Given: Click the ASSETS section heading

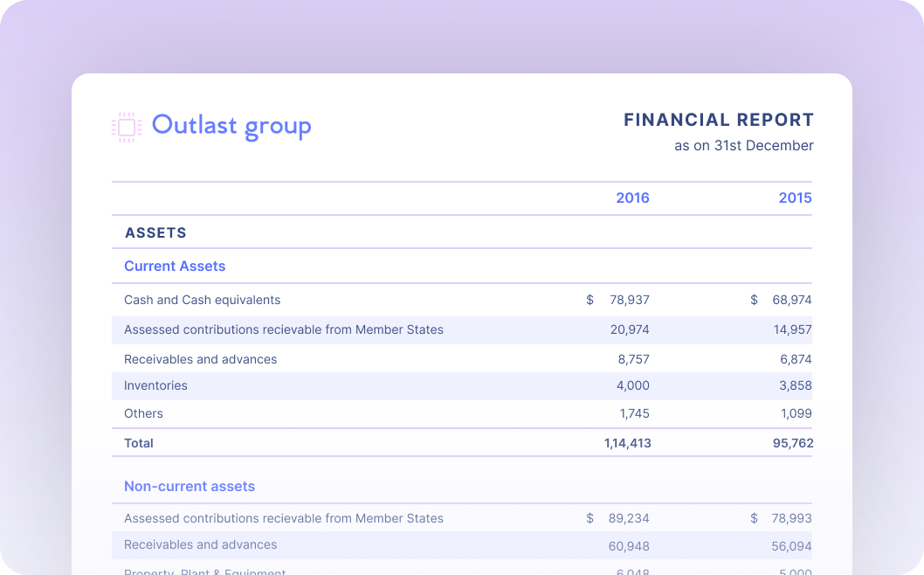Looking at the screenshot, I should tap(155, 233).
